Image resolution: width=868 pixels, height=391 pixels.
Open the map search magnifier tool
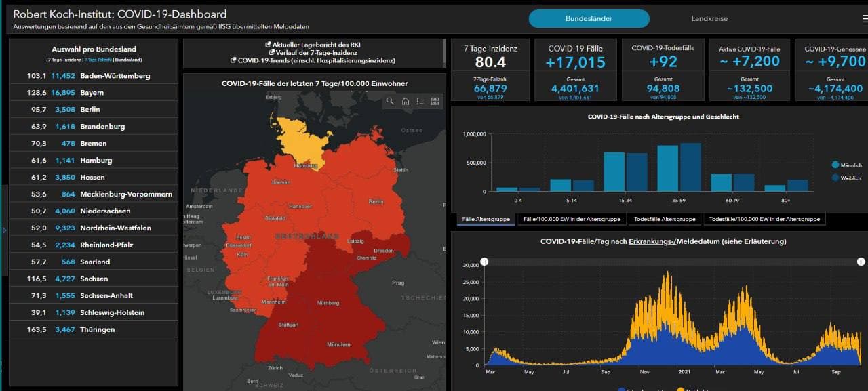click(390, 101)
